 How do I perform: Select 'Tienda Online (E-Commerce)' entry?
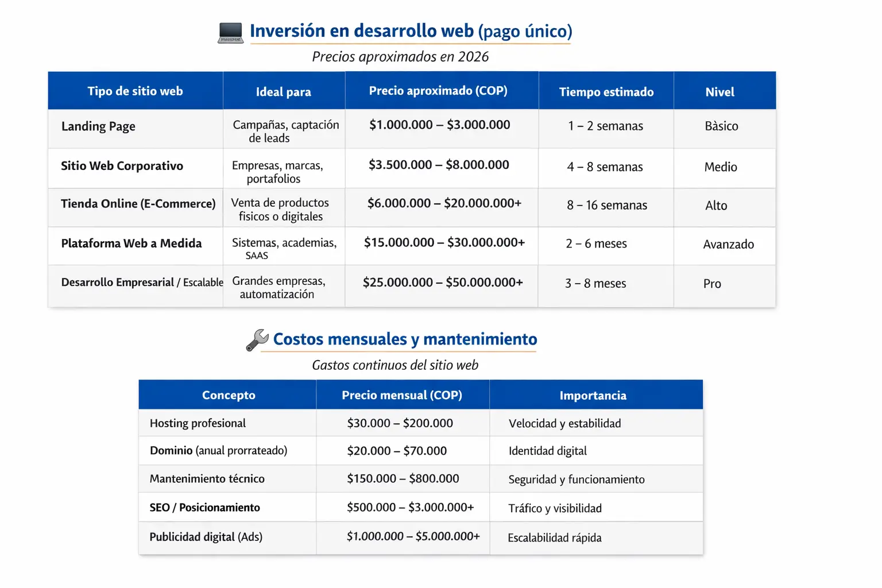click(138, 204)
